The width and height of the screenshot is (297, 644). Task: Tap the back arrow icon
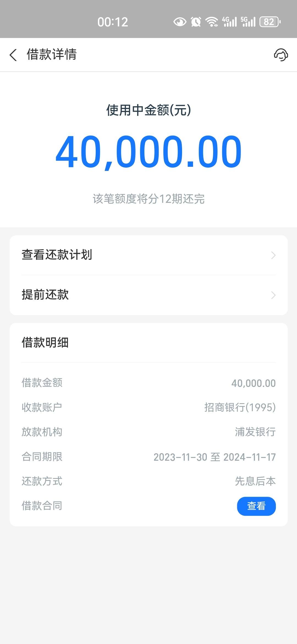tap(13, 55)
